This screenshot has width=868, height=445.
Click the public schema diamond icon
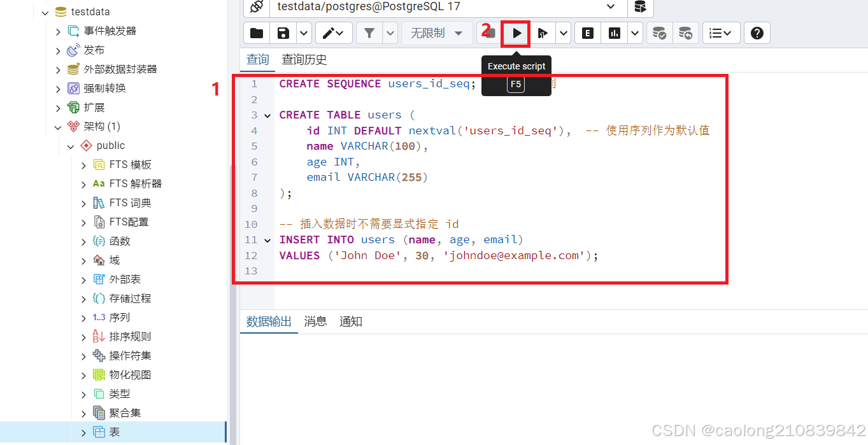[86, 146]
